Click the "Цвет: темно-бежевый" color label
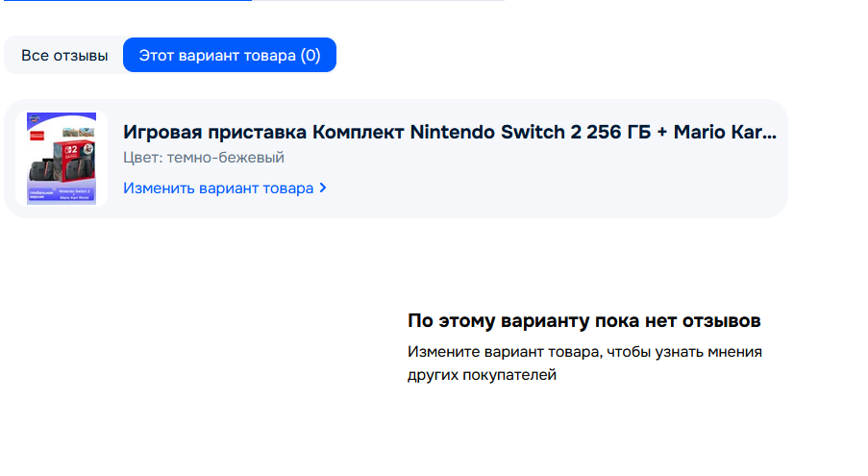 204,158
